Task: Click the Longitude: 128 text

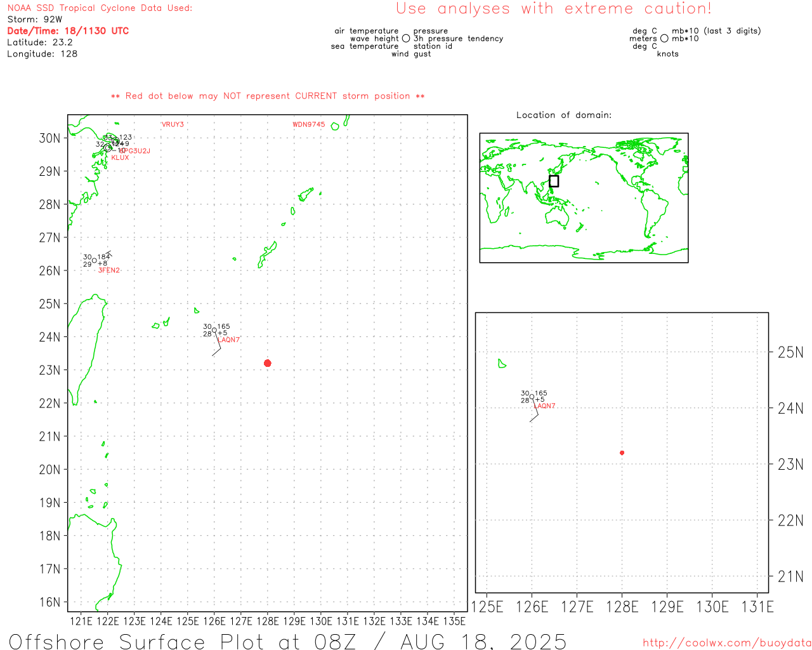Action: click(x=43, y=54)
